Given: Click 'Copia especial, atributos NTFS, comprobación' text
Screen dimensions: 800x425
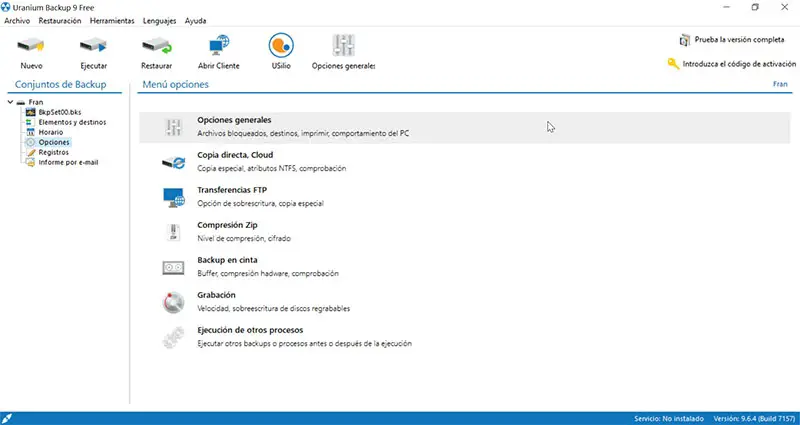Looking at the screenshot, I should click(271, 168).
